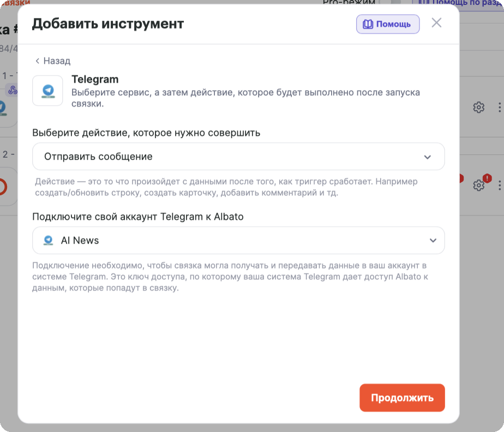This screenshot has width=504, height=432.
Task: Click the Добавить инструмент dialog title
Action: click(x=108, y=23)
